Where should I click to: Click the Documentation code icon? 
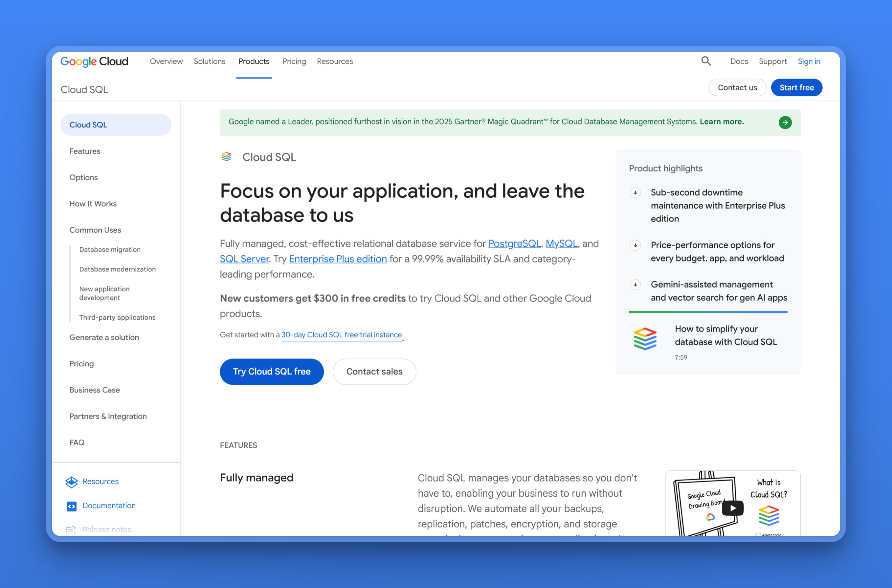[x=71, y=506]
